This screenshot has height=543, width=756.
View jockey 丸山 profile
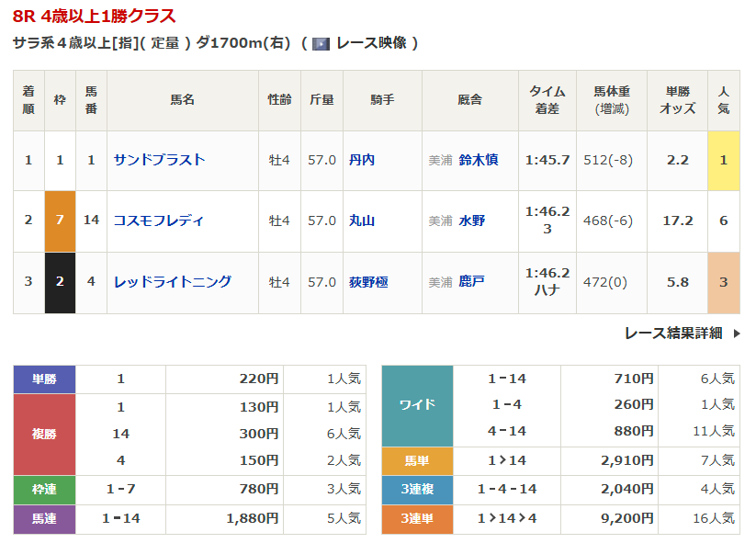[362, 221]
